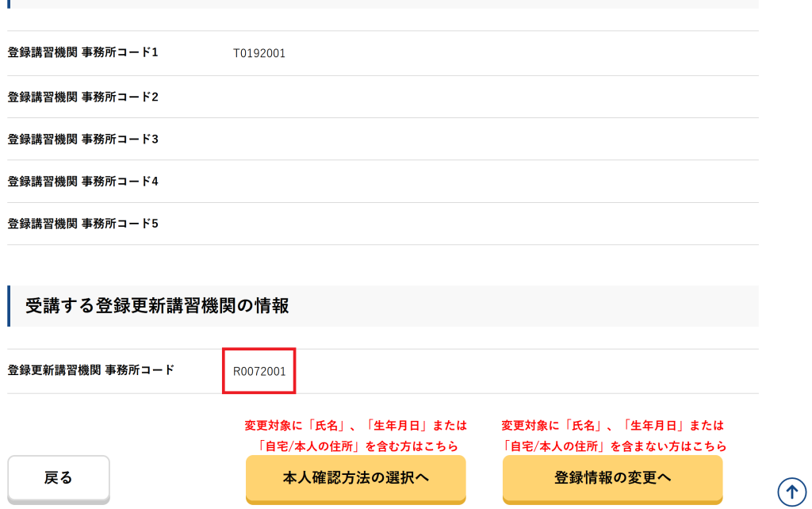Select the T0192001 office code value
The height and width of the screenshot is (509, 812).
point(259,54)
